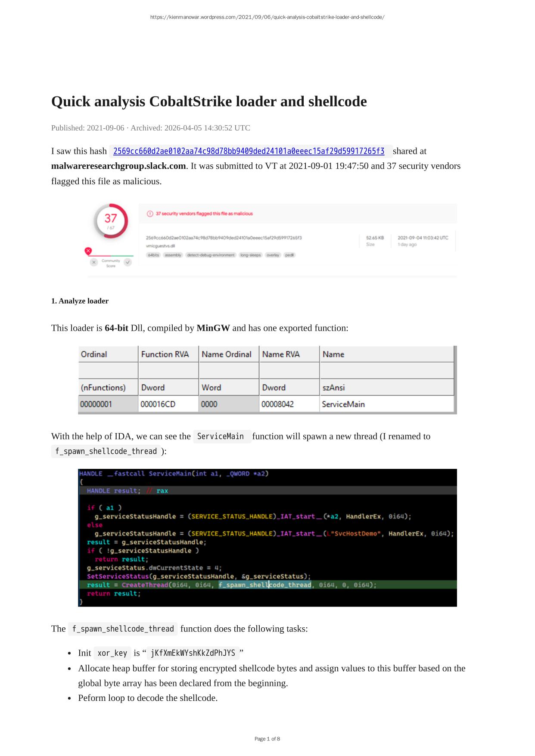Click the red community score marker pin
Viewport: 535px width, 756px height.
(x=88, y=251)
